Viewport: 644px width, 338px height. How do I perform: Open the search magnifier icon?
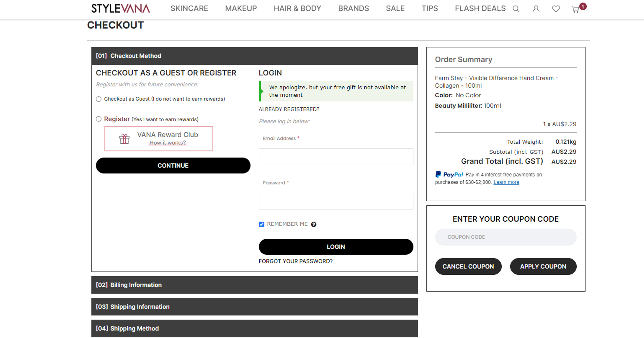pos(516,9)
